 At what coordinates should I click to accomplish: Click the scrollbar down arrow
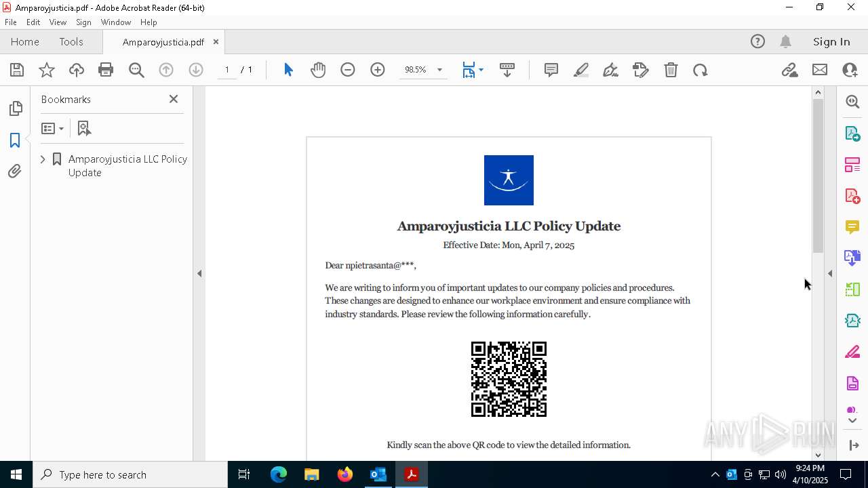(x=818, y=455)
